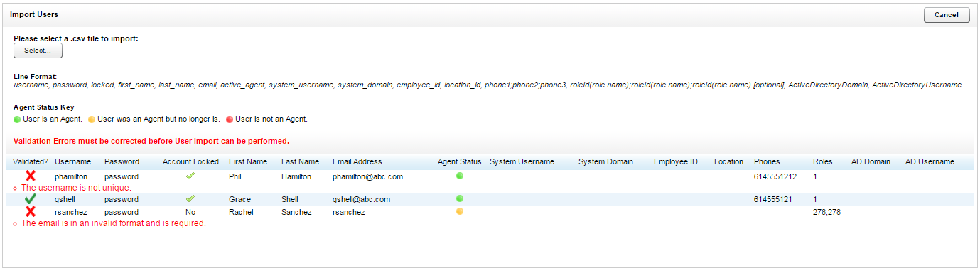
Task: Click the red Validation Errors warning message
Action: 151,141
